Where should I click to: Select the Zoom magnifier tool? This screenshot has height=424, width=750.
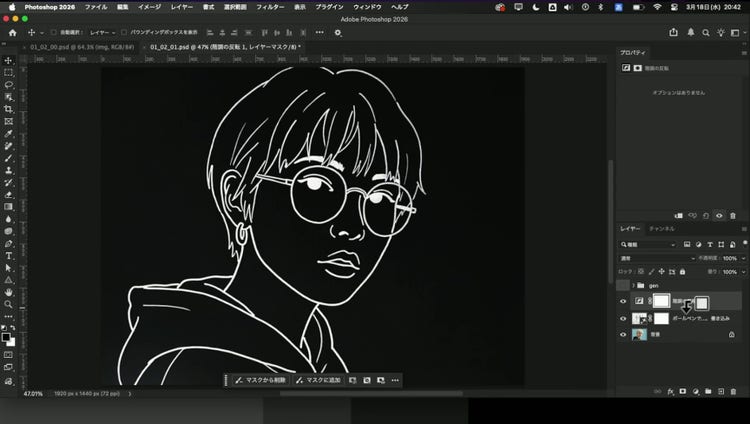8,305
